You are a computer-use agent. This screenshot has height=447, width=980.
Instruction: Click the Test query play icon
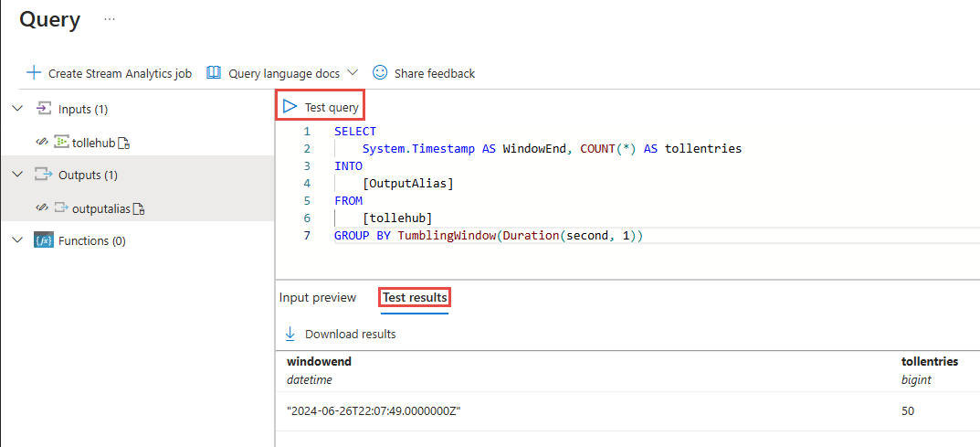(290, 107)
